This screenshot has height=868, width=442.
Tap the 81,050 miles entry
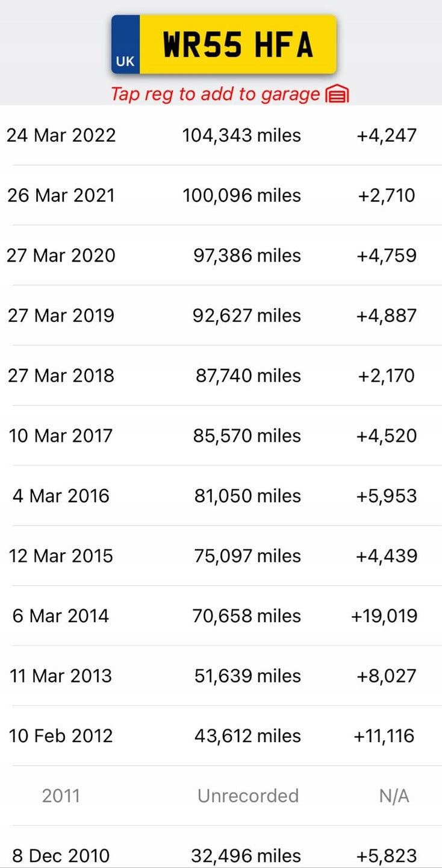point(247,495)
